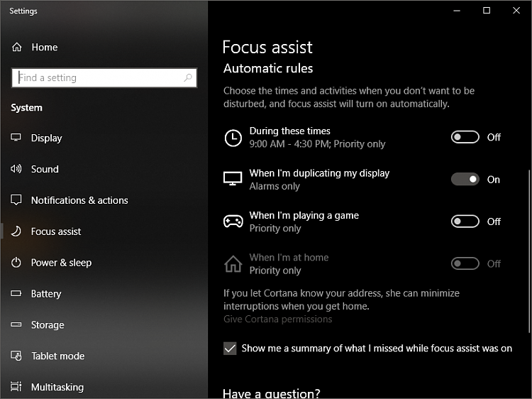532x399 pixels.
Task: Go to Notifications & actions
Action: pyautogui.click(x=79, y=200)
